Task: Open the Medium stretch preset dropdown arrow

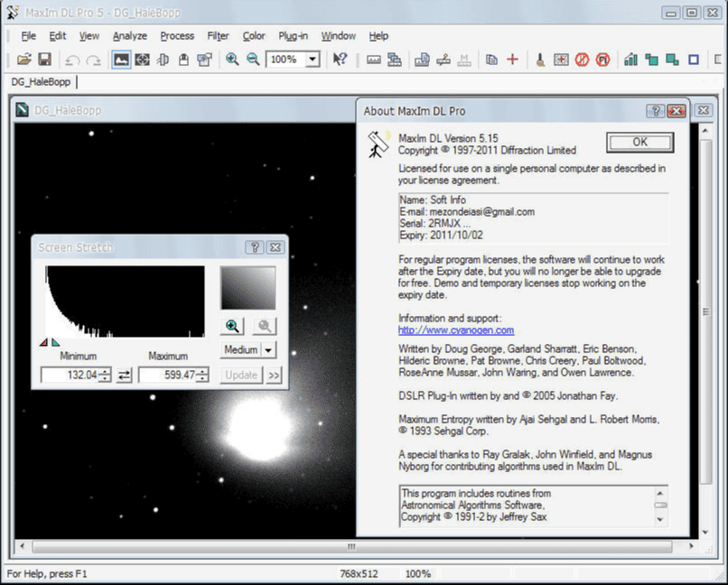Action: [x=268, y=350]
